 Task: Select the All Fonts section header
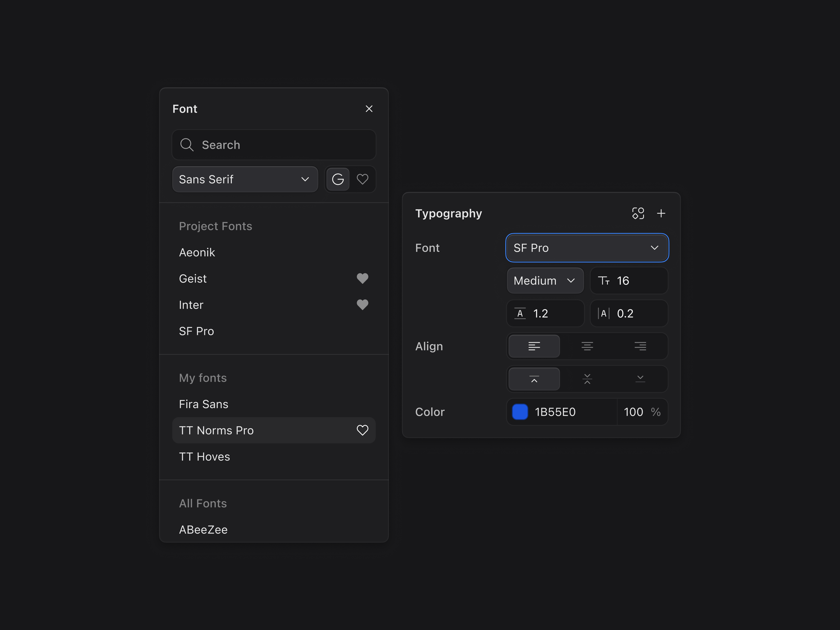[203, 503]
